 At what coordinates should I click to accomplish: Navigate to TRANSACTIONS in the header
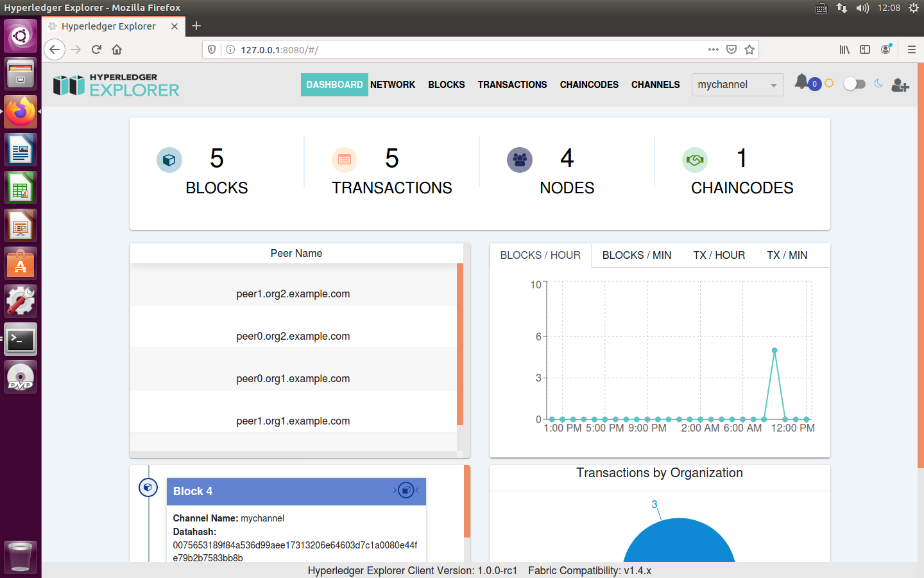[x=512, y=85]
